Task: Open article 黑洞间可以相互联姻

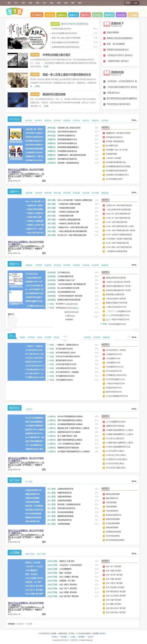Action: pos(54,94)
